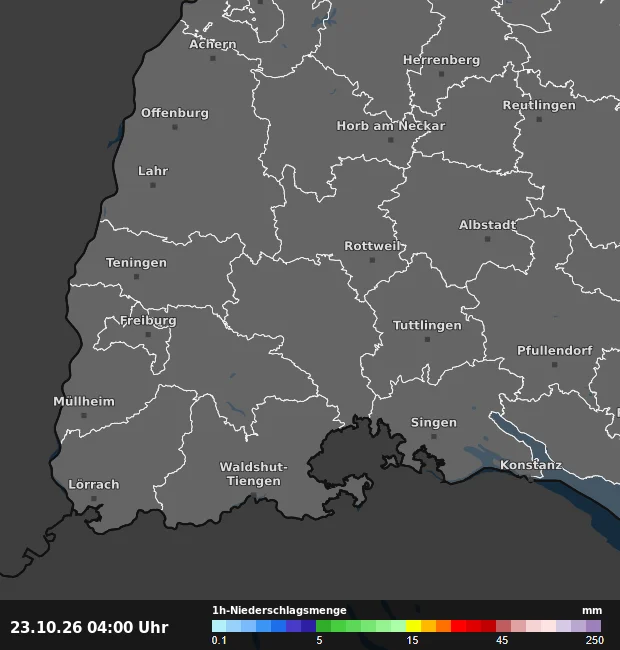
Task: Select the Reutlingen city marker
Action: tap(539, 119)
